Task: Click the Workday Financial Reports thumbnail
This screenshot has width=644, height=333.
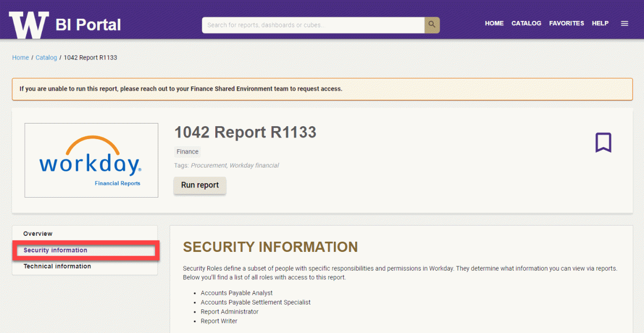Action: pos(91,160)
